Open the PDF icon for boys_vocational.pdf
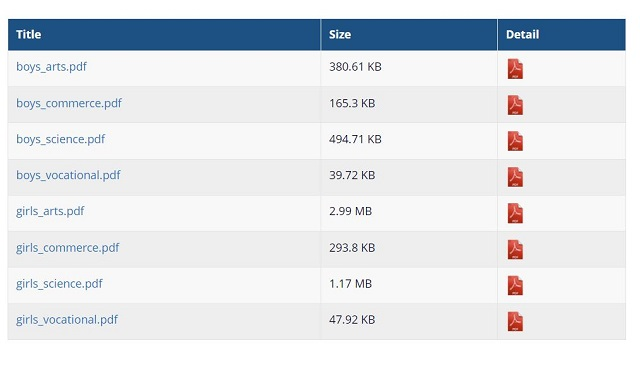This screenshot has height=376, width=640. (x=515, y=177)
